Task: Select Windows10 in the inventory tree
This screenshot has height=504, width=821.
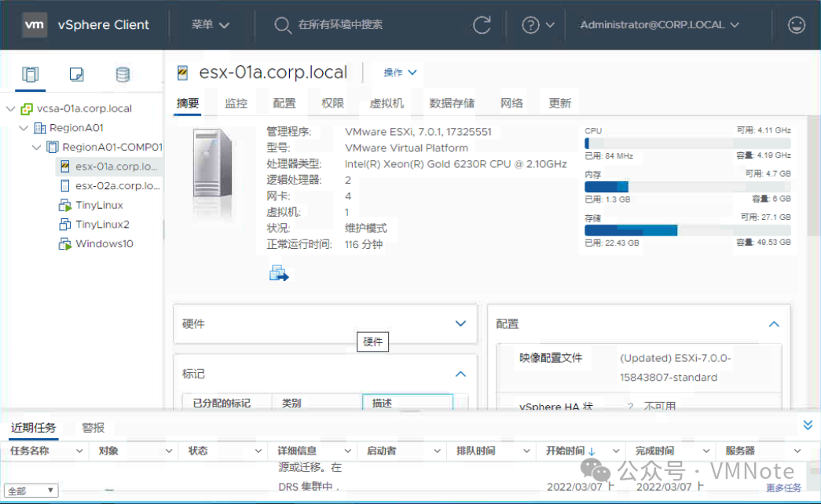Action: [104, 244]
